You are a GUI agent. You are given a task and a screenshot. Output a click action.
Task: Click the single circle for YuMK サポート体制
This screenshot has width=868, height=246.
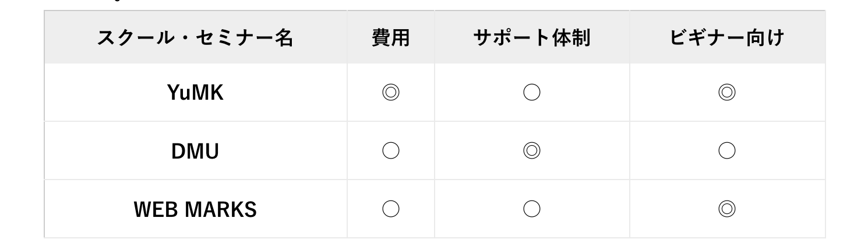pos(531,93)
